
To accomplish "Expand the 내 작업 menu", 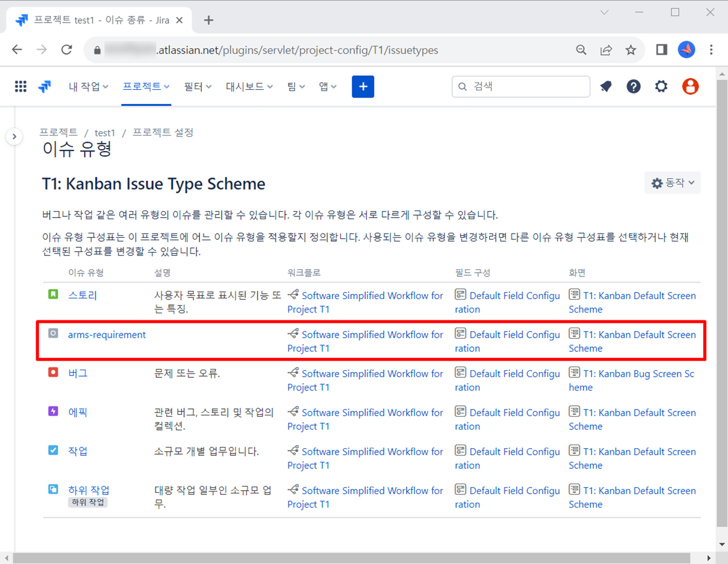I will click(88, 87).
